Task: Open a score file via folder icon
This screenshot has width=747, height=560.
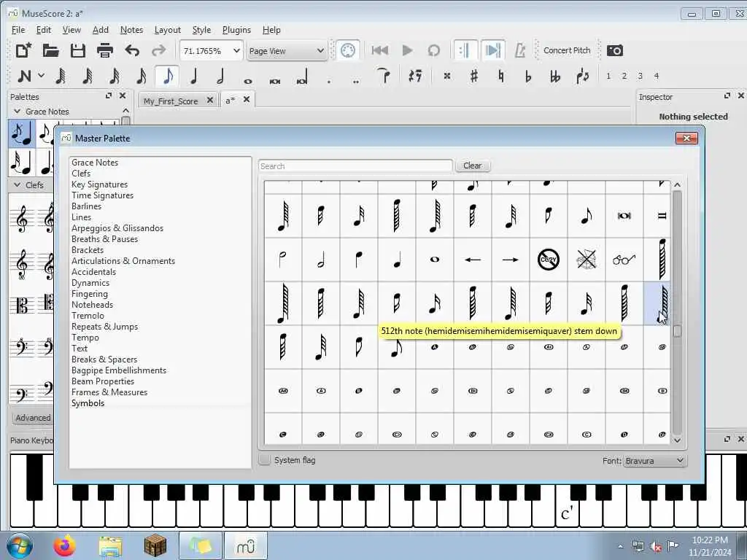Action: 50,50
